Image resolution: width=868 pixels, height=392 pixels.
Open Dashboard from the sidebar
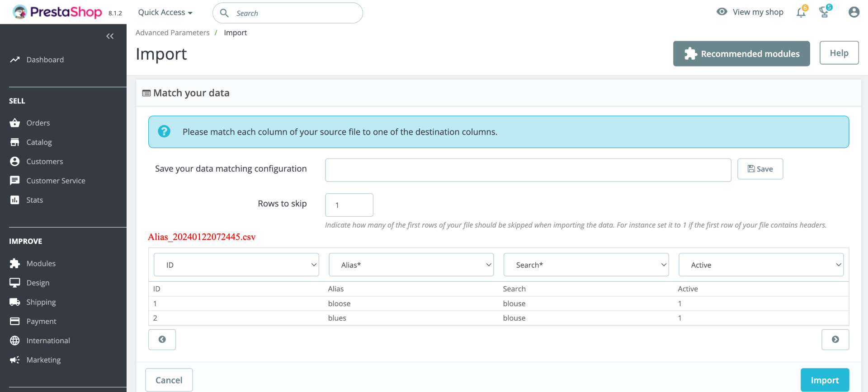pos(45,60)
